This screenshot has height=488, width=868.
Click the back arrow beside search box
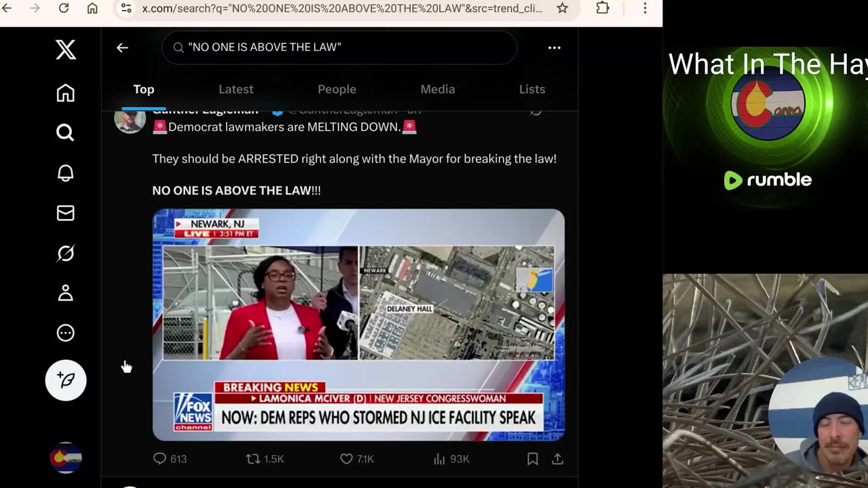tap(122, 47)
